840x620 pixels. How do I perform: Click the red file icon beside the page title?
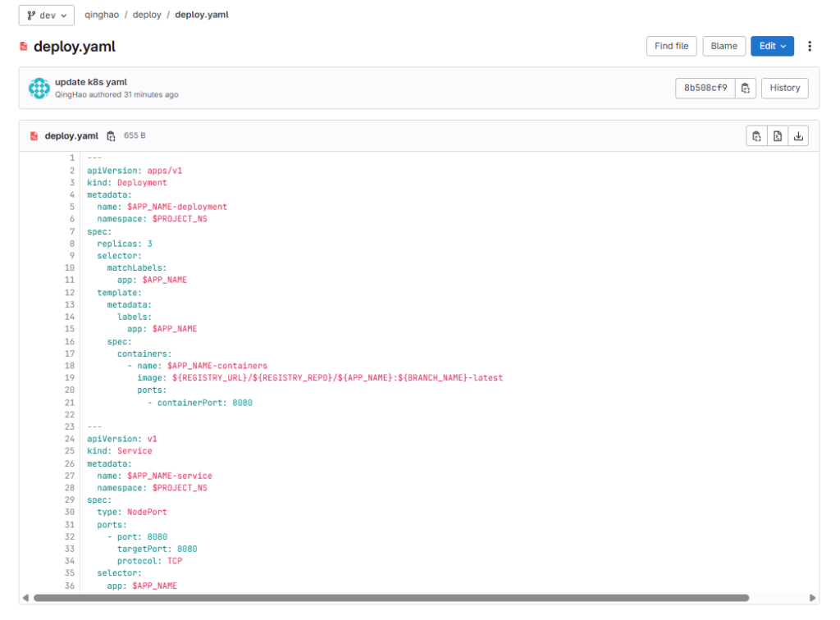tap(24, 47)
